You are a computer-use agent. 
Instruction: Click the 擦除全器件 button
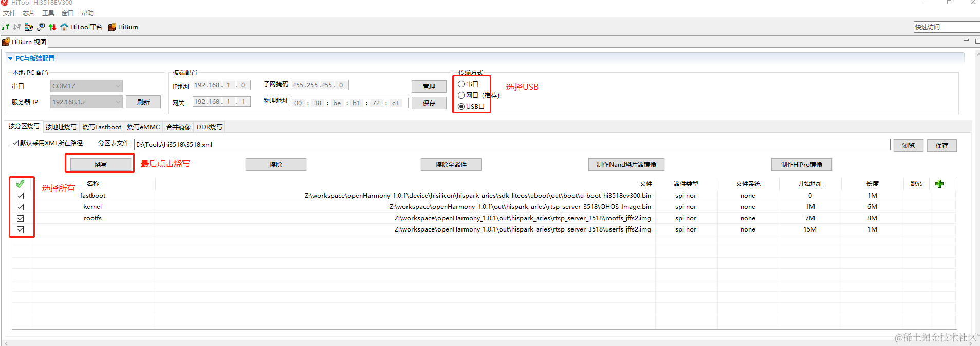(451, 164)
